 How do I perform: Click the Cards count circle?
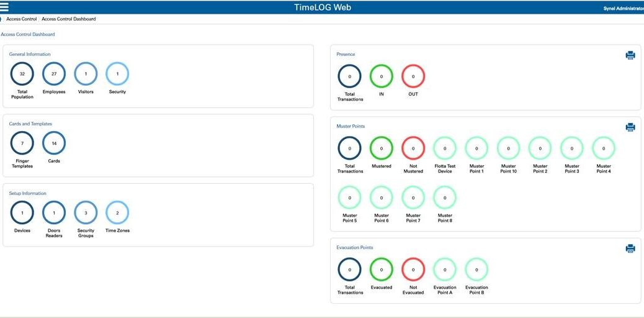pos(54,143)
